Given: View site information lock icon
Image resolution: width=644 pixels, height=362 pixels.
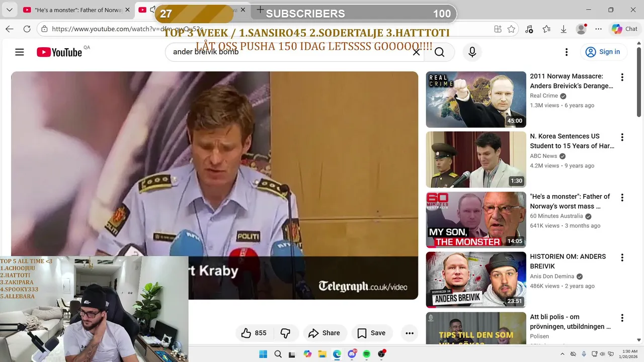Looking at the screenshot, I should (x=45, y=29).
